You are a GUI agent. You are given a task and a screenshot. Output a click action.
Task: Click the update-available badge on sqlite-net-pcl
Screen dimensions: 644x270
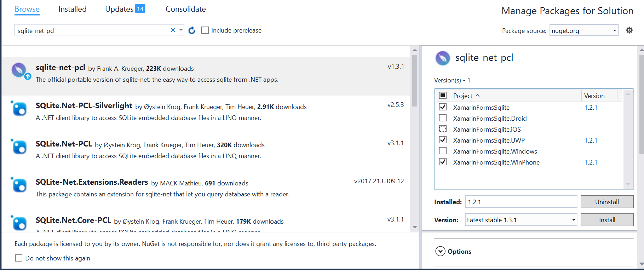(x=28, y=76)
